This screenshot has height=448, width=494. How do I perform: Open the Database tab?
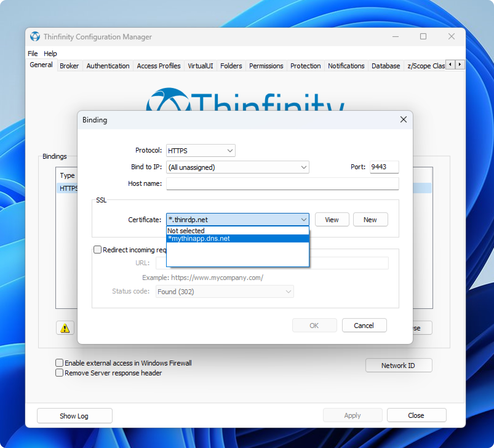click(x=386, y=66)
